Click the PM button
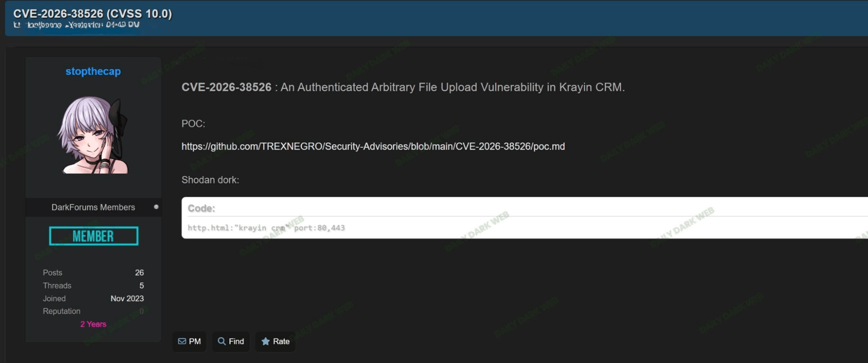The image size is (868, 363). coord(189,341)
